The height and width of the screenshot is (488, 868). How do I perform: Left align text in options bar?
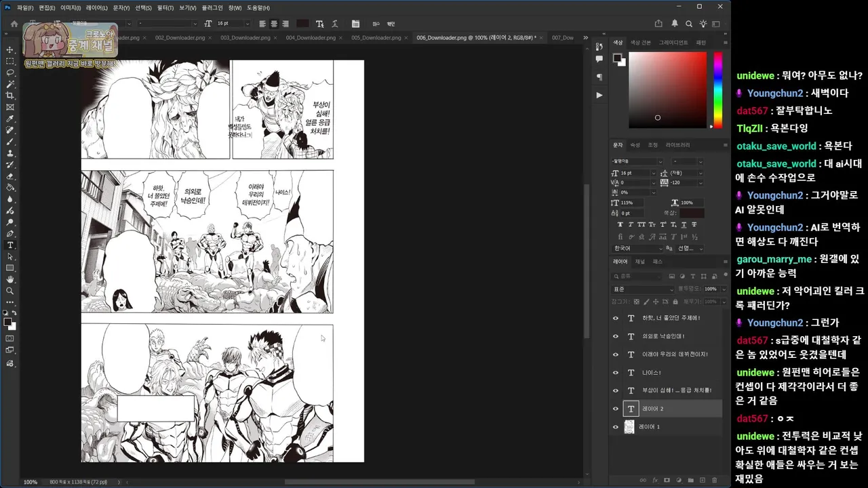pos(262,24)
